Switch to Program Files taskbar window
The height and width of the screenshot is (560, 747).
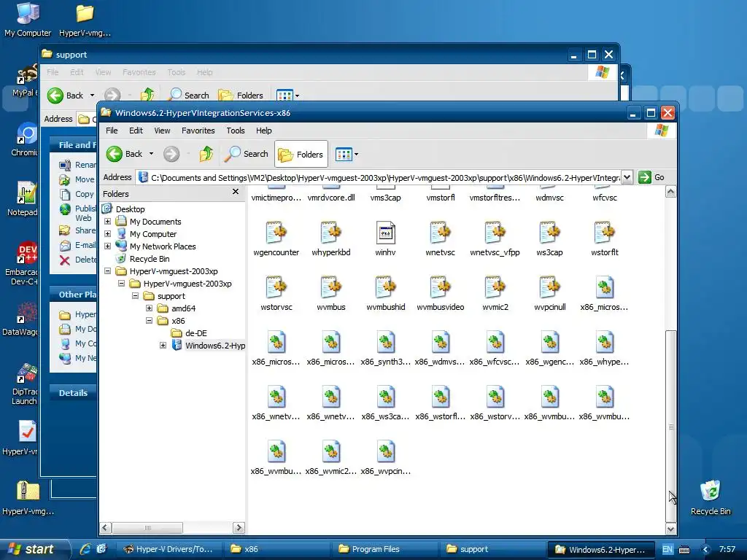(x=384, y=549)
